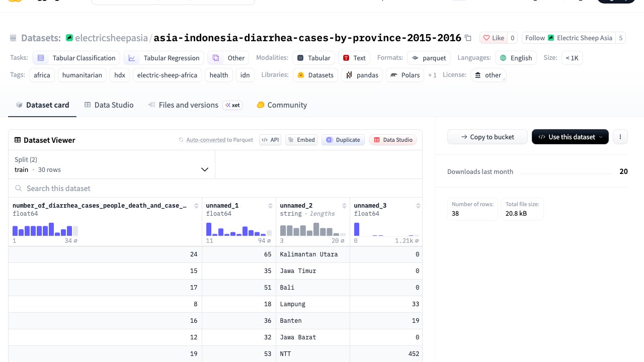Switch to the Dataset card tab
This screenshot has width=644, height=362.
[x=42, y=105]
